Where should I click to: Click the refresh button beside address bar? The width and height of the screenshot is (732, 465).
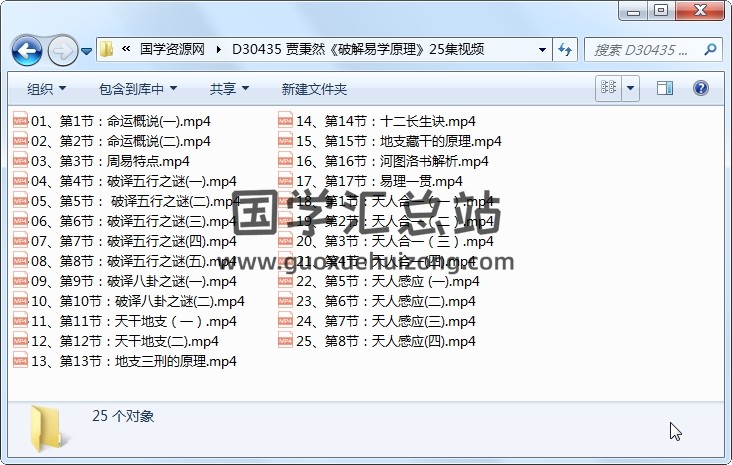(x=565, y=49)
